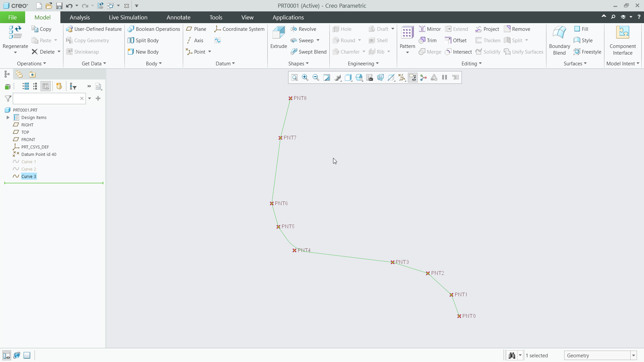Switch to the Annotate tab

click(x=178, y=17)
